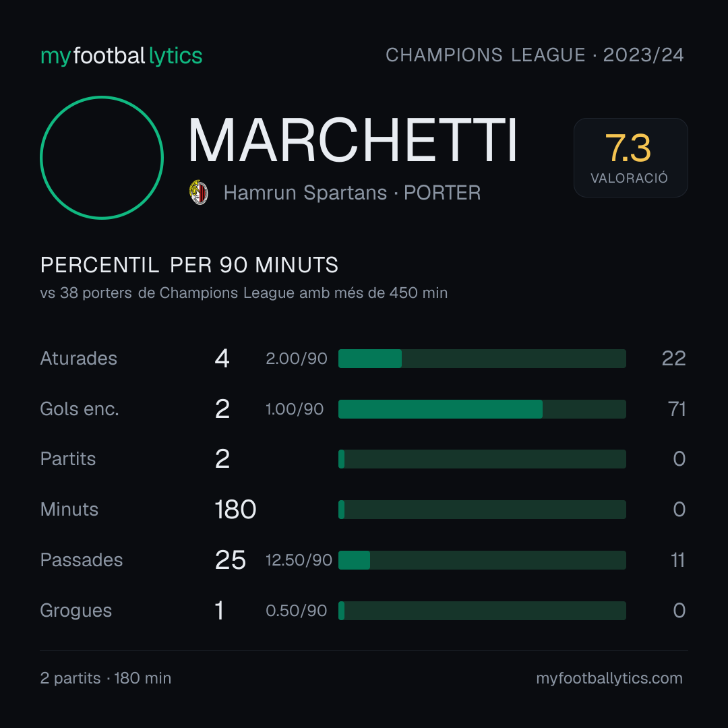Click the Partits percentile bar

482,459
